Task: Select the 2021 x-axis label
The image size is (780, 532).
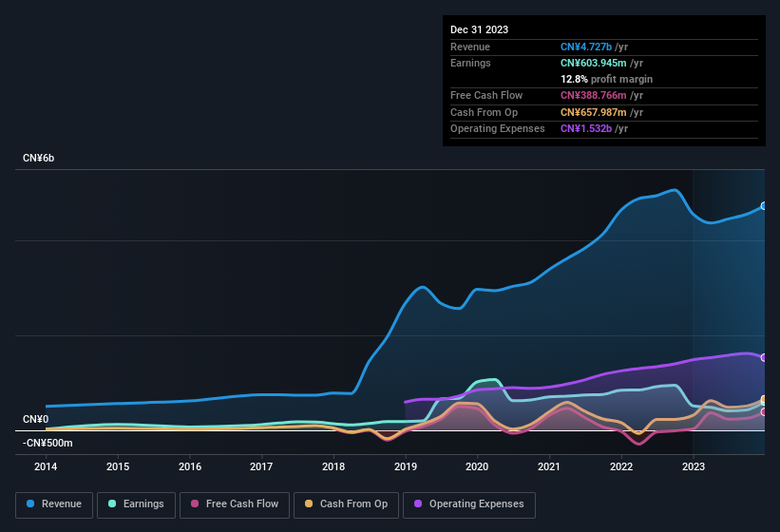Action: [549, 466]
